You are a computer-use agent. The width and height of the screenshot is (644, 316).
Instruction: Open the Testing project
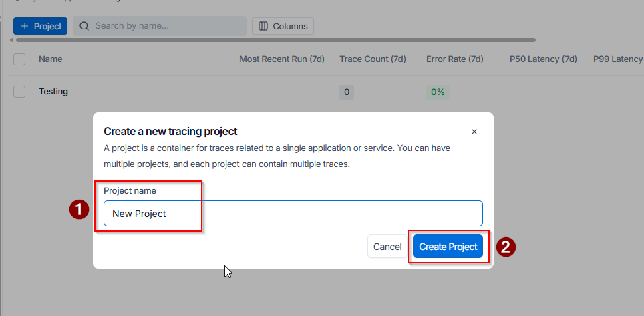click(x=53, y=92)
